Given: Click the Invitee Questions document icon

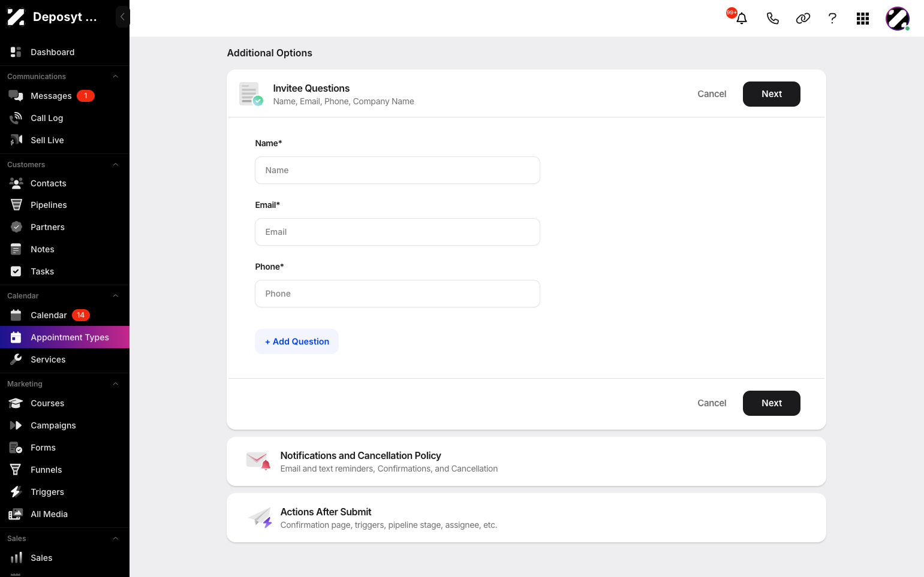Looking at the screenshot, I should tap(251, 94).
